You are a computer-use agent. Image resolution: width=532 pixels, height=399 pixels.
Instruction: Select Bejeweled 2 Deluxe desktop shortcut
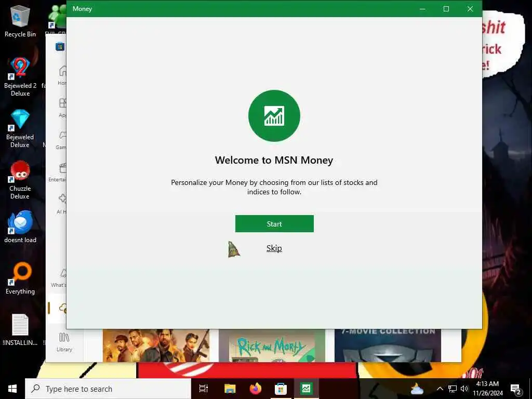[x=20, y=77]
